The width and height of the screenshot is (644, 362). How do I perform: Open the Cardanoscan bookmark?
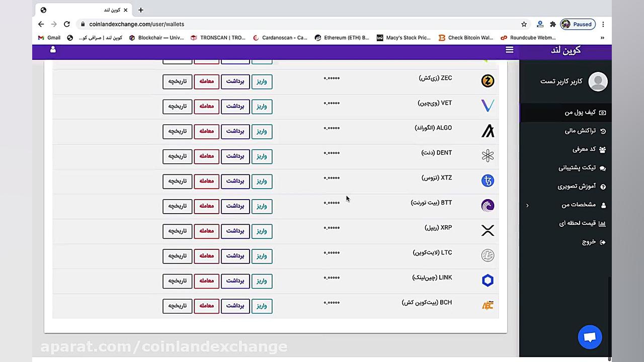click(x=280, y=38)
